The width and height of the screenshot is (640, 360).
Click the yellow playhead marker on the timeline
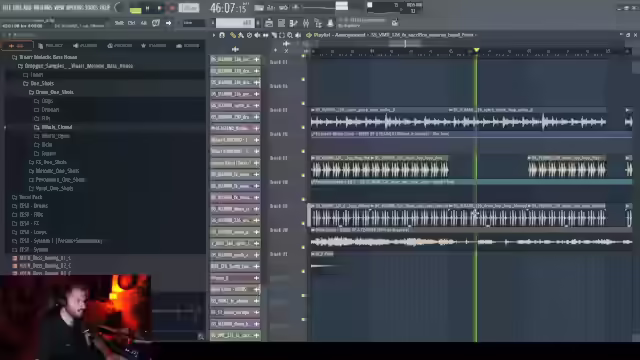(476, 51)
